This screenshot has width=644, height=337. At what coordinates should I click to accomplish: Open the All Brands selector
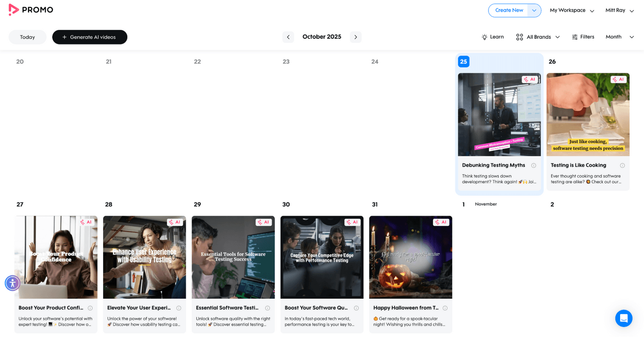[x=538, y=37]
